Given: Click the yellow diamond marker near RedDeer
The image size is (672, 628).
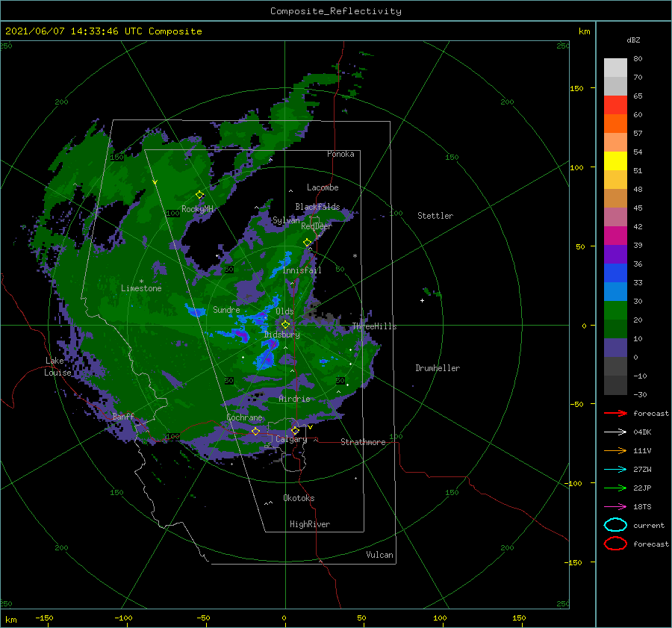Looking at the screenshot, I should click(x=308, y=243).
